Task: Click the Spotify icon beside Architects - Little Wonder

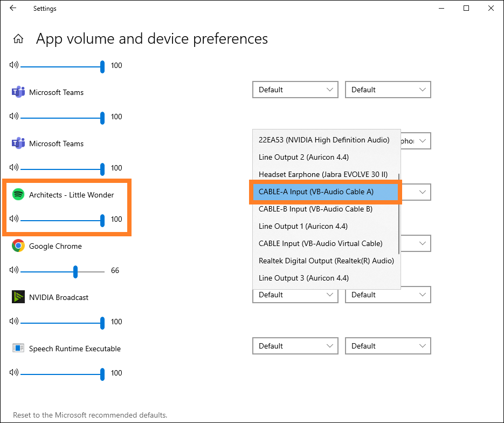Action: (x=18, y=195)
